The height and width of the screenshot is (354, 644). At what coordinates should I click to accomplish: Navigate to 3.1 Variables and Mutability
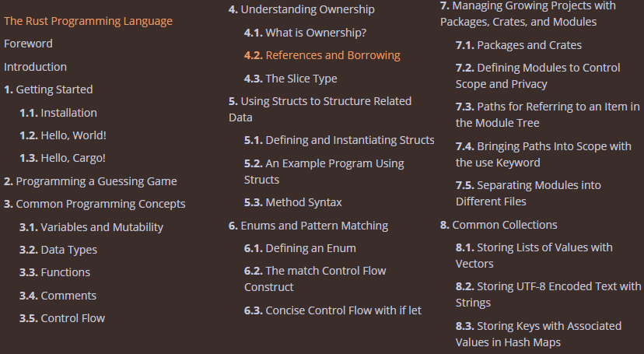coord(91,227)
